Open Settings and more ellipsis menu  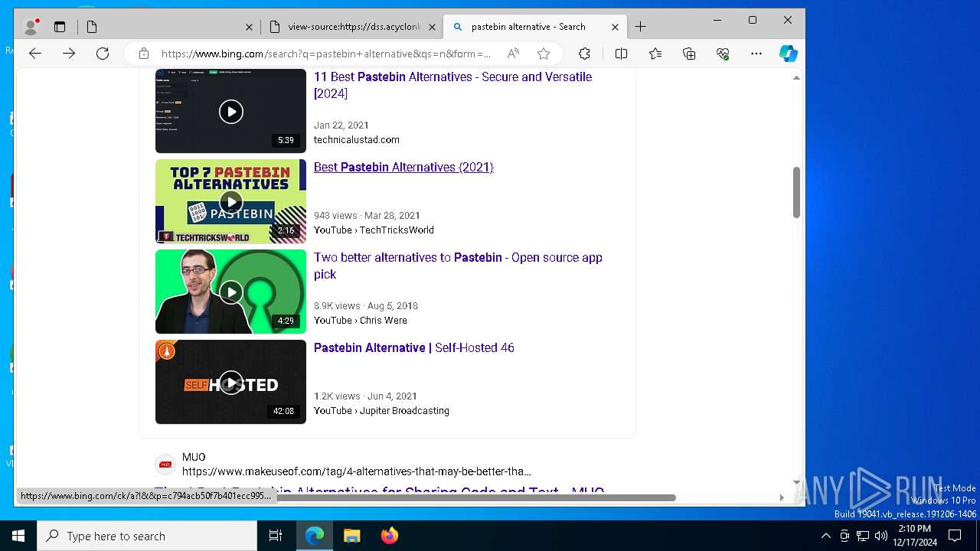pos(756,54)
